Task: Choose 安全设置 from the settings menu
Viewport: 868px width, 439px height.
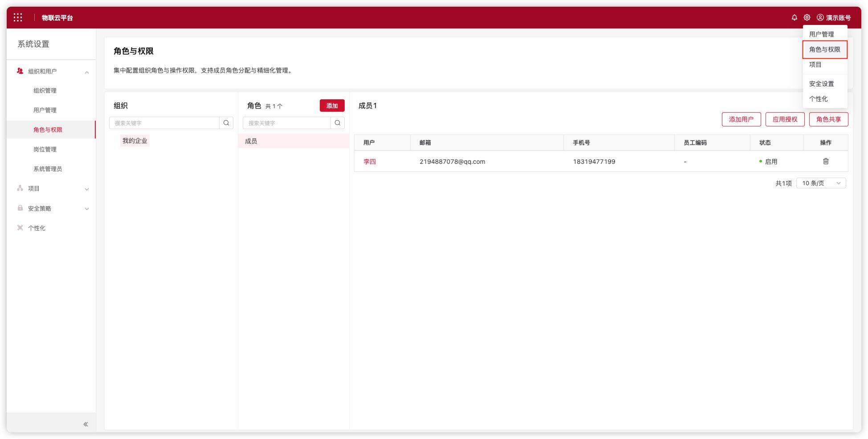Action: tap(821, 84)
